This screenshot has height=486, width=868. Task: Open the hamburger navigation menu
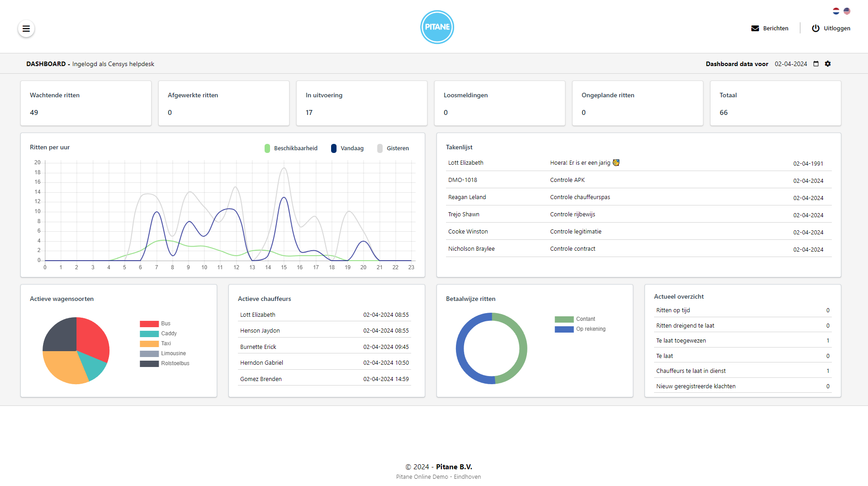click(x=26, y=29)
